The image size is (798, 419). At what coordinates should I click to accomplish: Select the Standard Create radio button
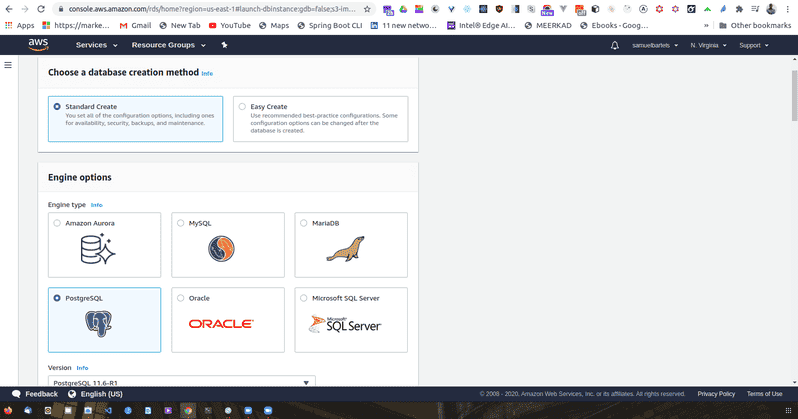(57, 106)
